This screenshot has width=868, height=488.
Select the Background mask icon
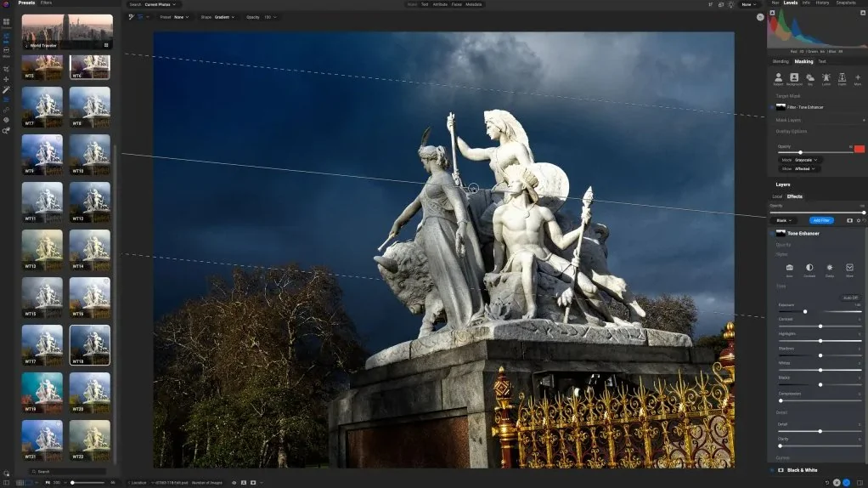tap(794, 78)
